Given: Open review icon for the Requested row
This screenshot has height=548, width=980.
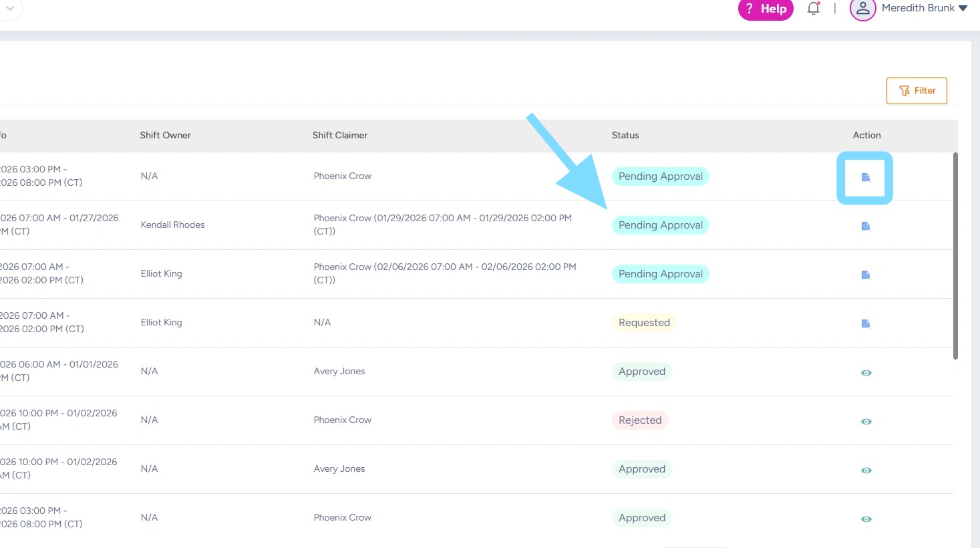Looking at the screenshot, I should tap(866, 323).
